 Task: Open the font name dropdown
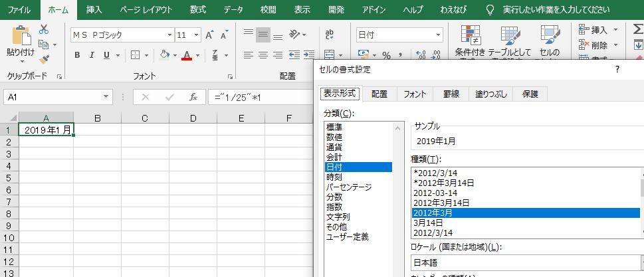[169, 35]
